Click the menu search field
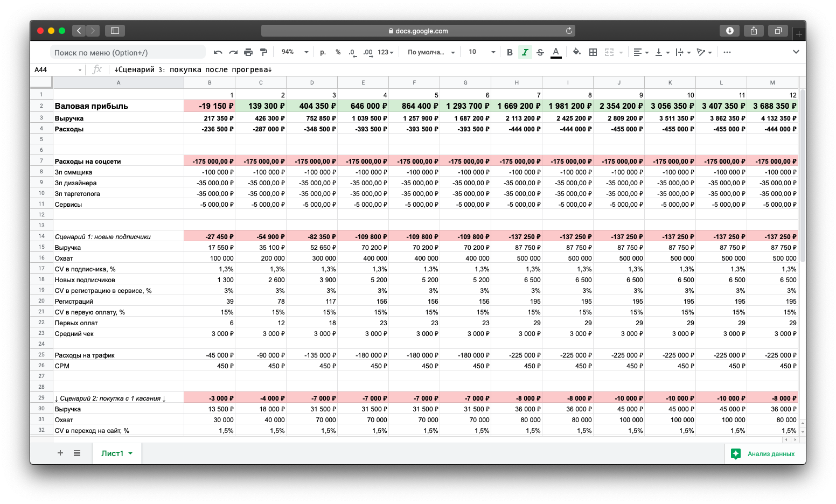 tap(128, 52)
